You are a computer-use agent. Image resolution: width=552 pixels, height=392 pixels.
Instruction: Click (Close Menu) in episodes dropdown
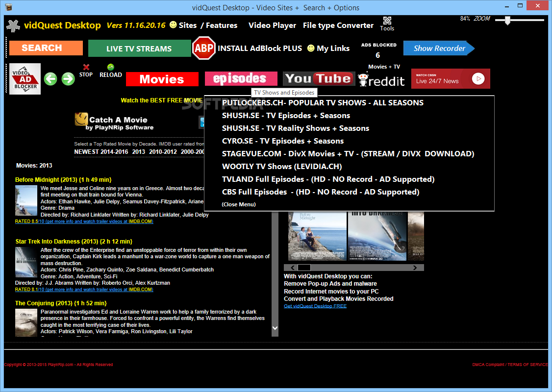(x=239, y=204)
